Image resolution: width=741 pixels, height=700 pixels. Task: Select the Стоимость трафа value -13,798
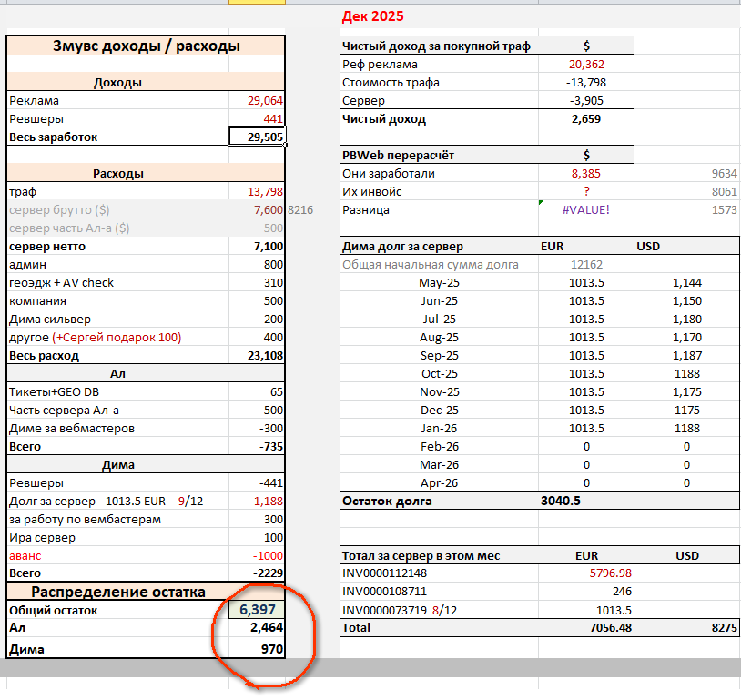(585, 83)
